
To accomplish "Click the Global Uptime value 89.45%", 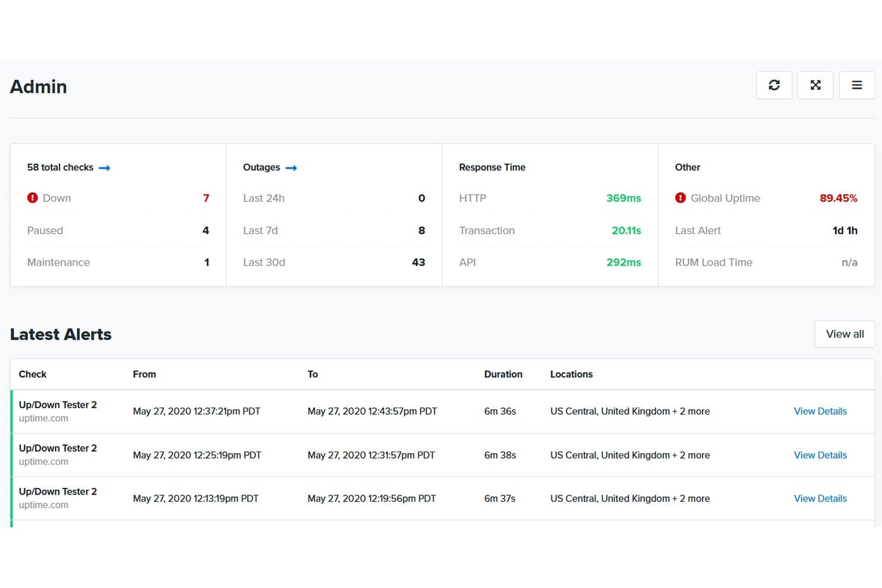I will 838,198.
